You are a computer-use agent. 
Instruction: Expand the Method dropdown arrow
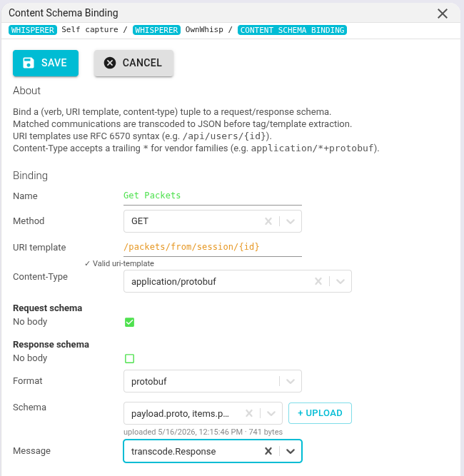pyautogui.click(x=291, y=221)
